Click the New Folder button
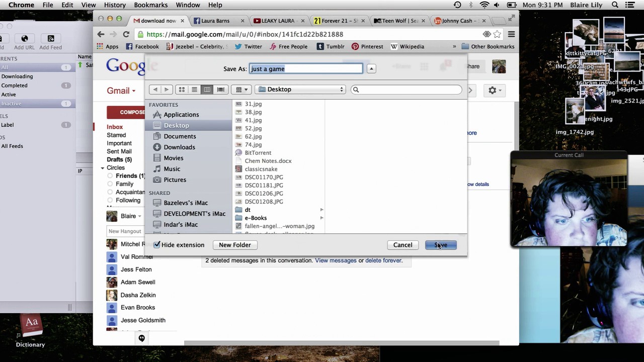644x362 pixels. tap(234, 245)
